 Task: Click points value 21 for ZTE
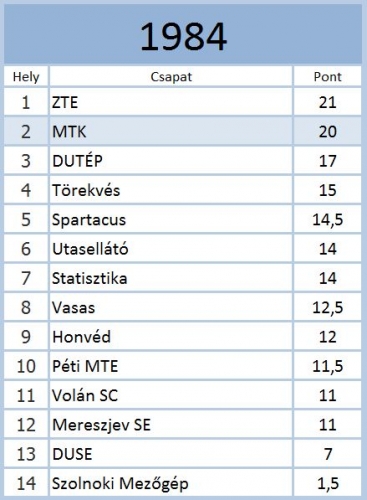tap(327, 102)
